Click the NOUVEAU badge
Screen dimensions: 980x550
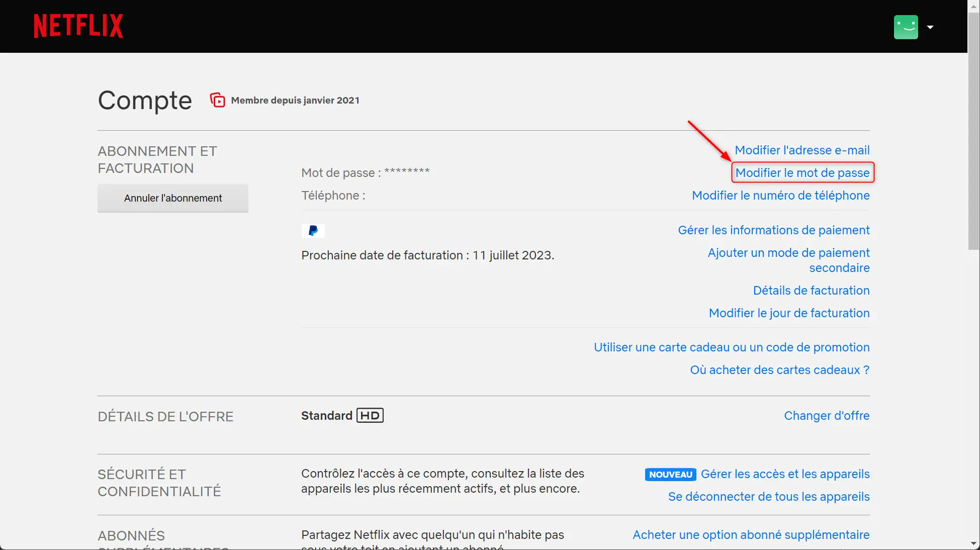[x=670, y=475]
